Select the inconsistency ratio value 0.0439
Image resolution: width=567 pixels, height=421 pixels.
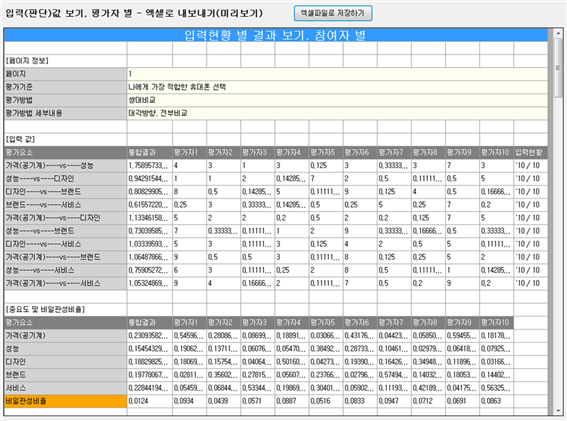pos(223,401)
